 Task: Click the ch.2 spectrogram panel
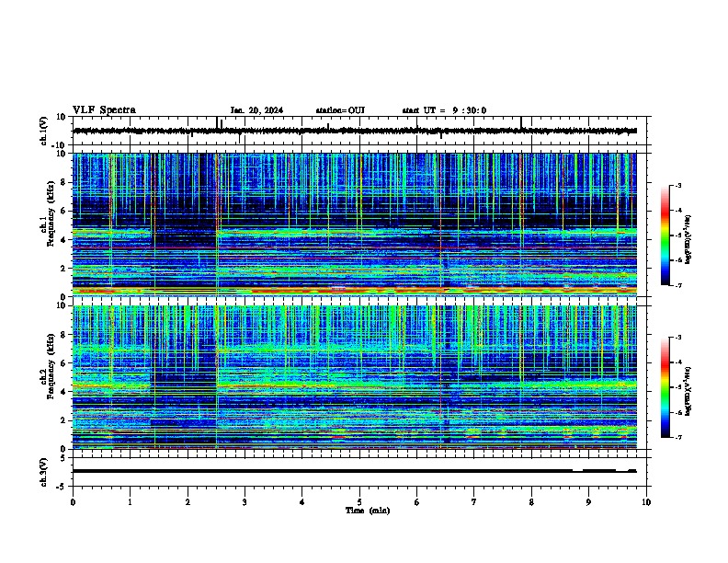click(x=361, y=377)
